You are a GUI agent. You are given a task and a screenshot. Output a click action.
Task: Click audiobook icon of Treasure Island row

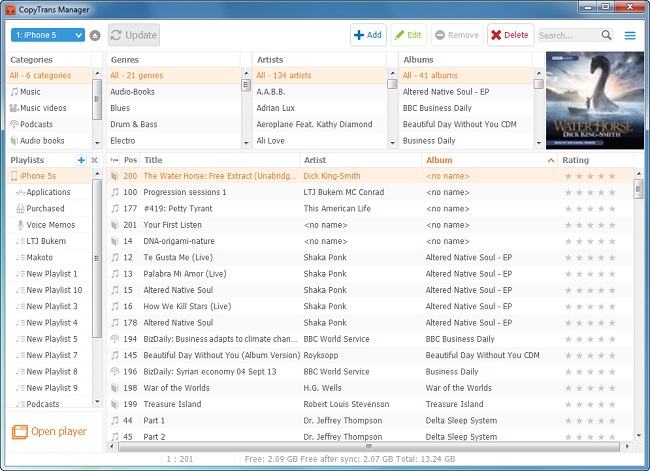[115, 404]
